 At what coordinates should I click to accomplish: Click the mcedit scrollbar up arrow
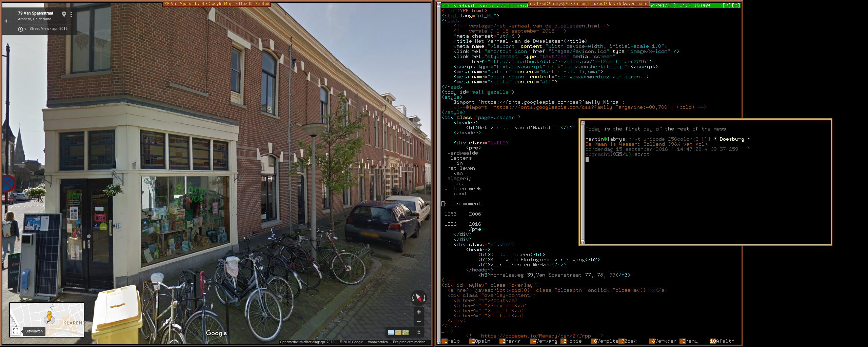(438, 5)
